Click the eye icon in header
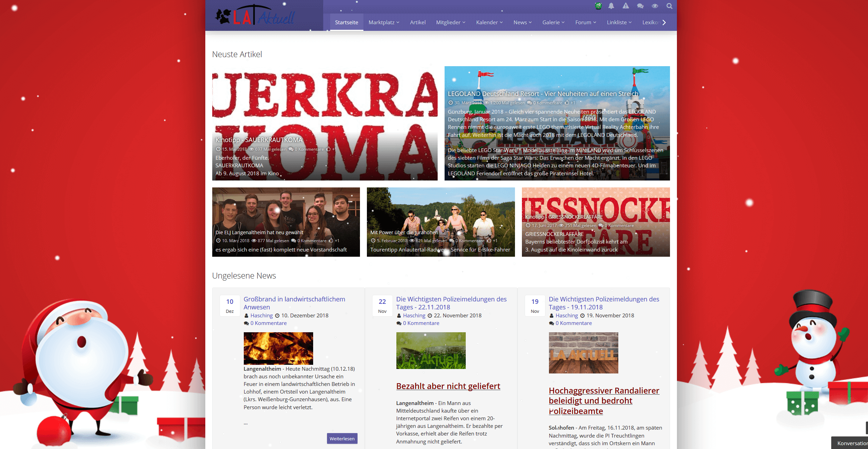The image size is (868, 449). pyautogui.click(x=655, y=6)
